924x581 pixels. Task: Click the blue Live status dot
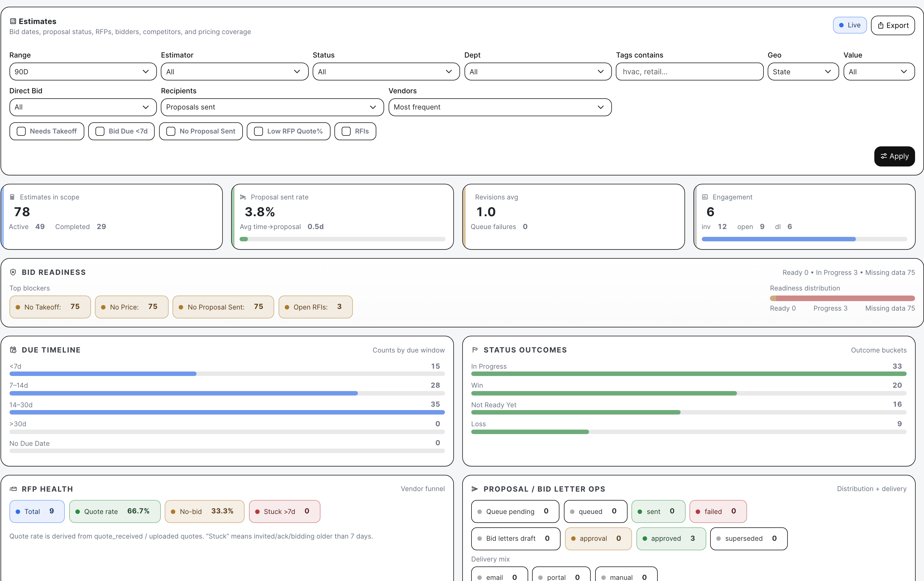point(841,25)
